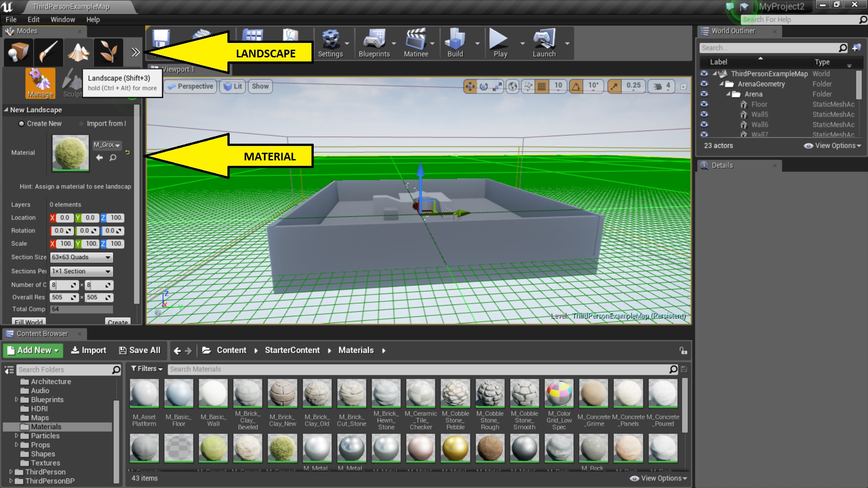Open the M_Ground material dropdown

(107, 145)
